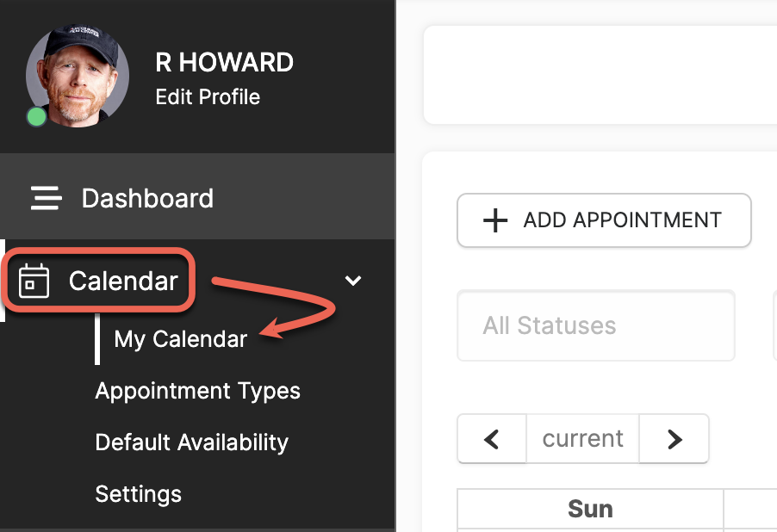Click the R Howard profile picture
The image size is (777, 532).
78,76
